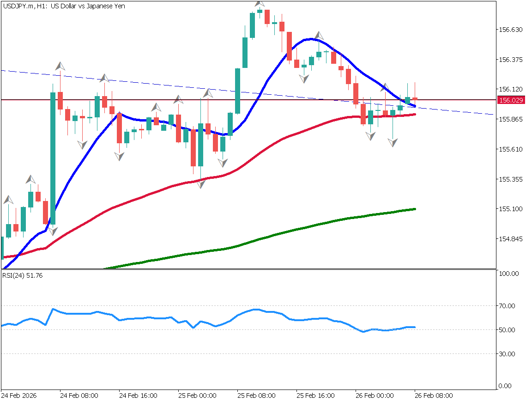
Task: Click the end marker of the red moving average
Action: (x=415, y=114)
